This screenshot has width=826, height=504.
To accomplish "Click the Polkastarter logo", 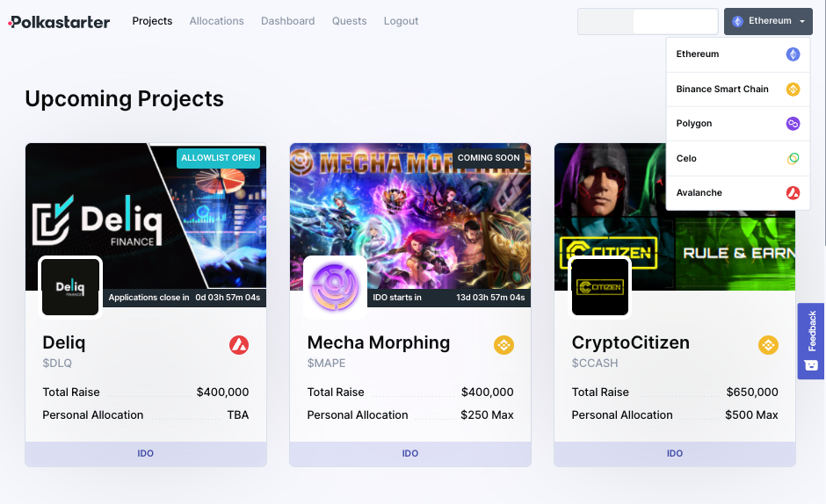I will 59,22.
